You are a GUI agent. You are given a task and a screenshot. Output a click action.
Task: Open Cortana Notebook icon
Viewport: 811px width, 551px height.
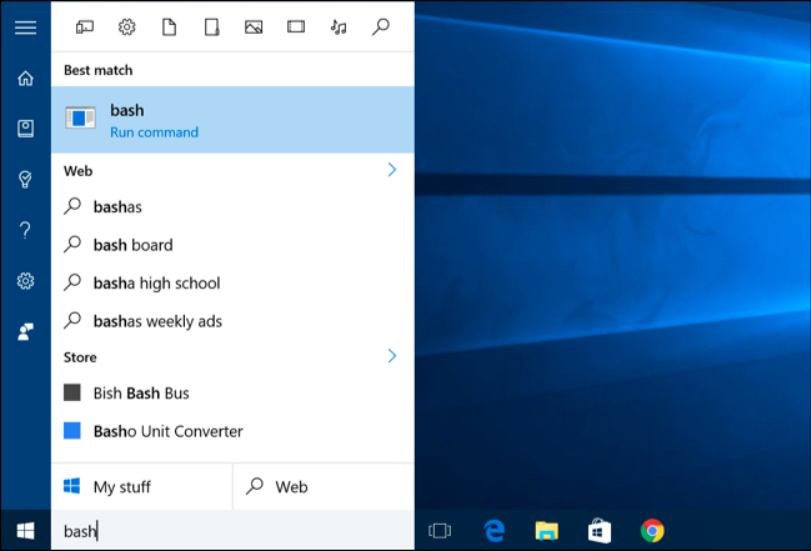[25, 128]
